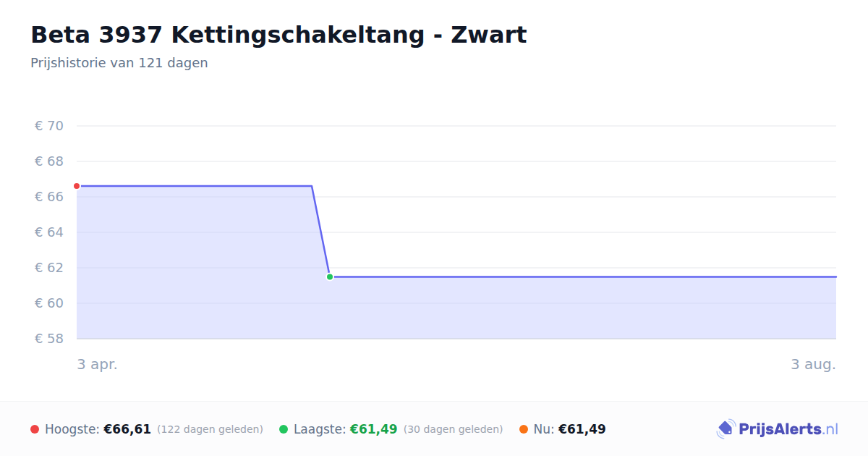This screenshot has height=456, width=868.
Task: Click the lowest price value €61,49 in green
Action: (x=374, y=429)
